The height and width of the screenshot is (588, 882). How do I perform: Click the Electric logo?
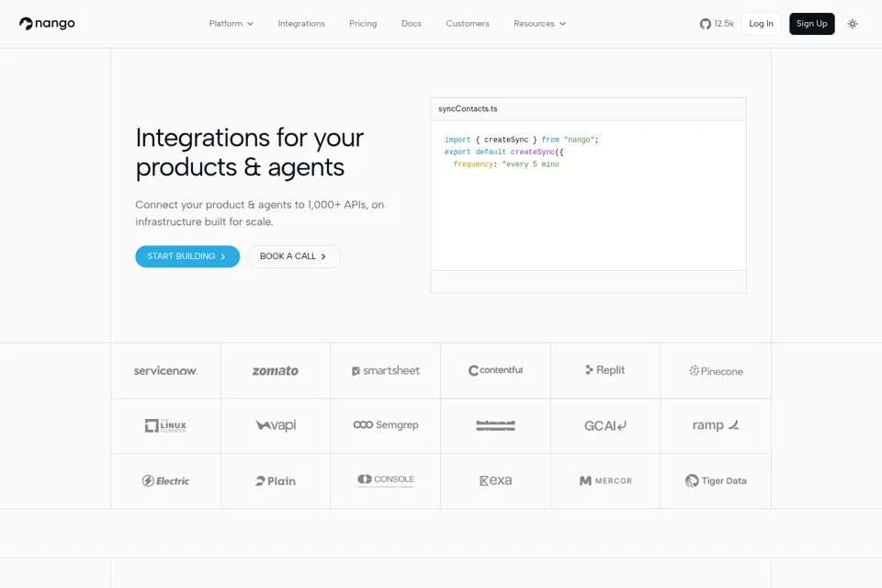tap(165, 481)
